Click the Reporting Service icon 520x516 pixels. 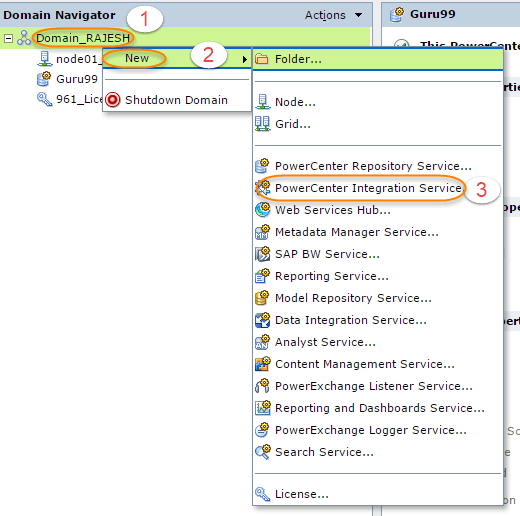click(262, 276)
